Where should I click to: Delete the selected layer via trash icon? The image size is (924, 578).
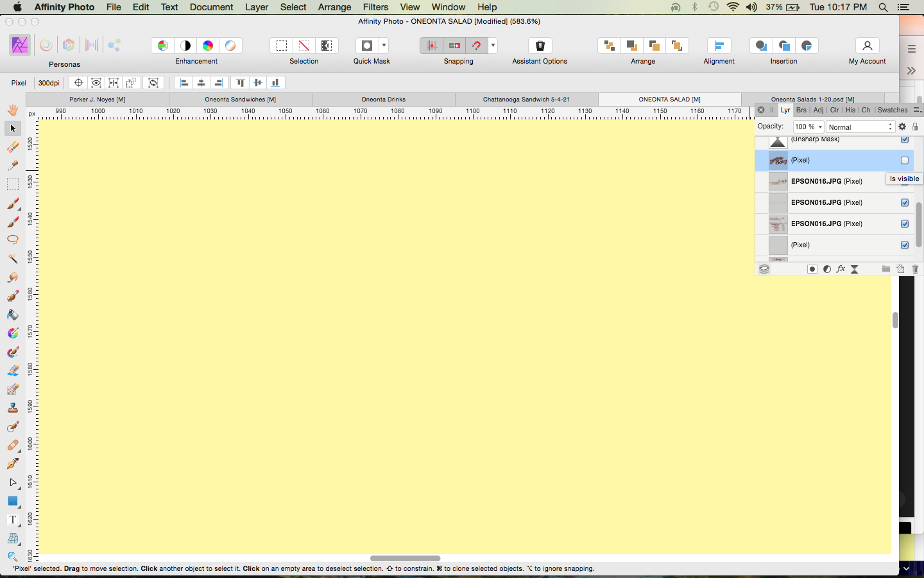point(915,269)
